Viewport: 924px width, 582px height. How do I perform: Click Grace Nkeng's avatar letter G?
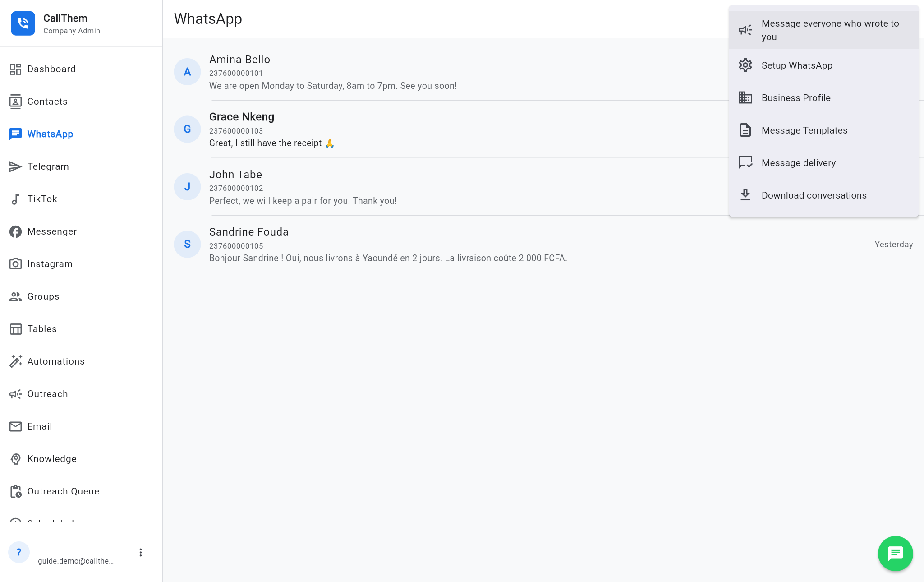pos(187,129)
